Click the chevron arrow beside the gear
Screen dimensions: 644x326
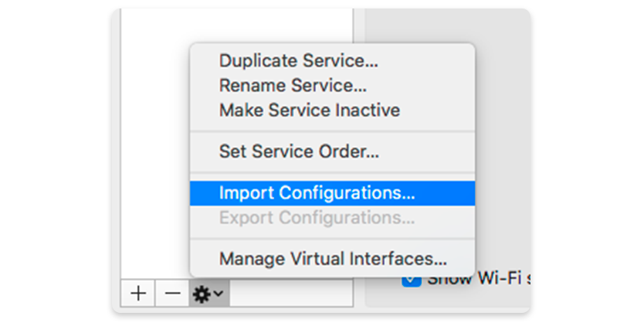(219, 294)
